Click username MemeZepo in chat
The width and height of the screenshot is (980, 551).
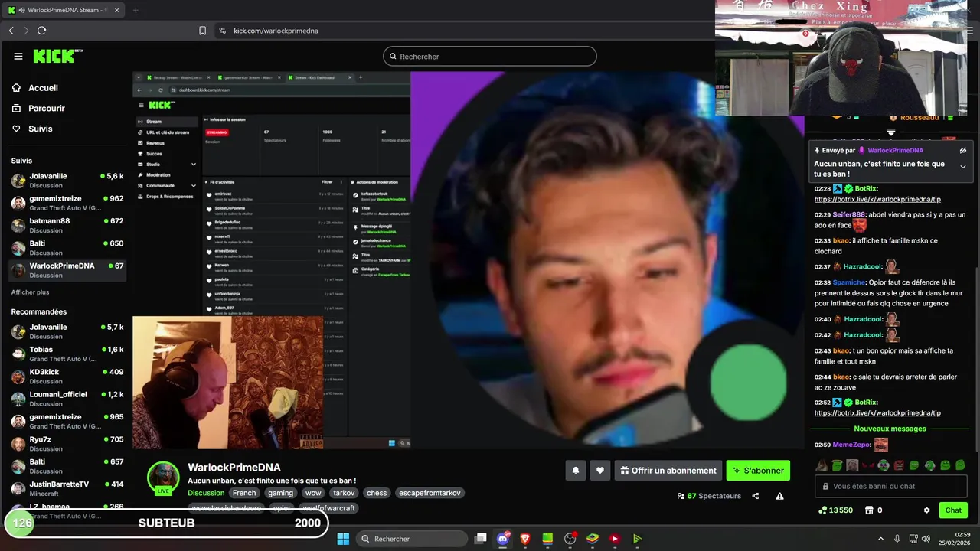851,445
